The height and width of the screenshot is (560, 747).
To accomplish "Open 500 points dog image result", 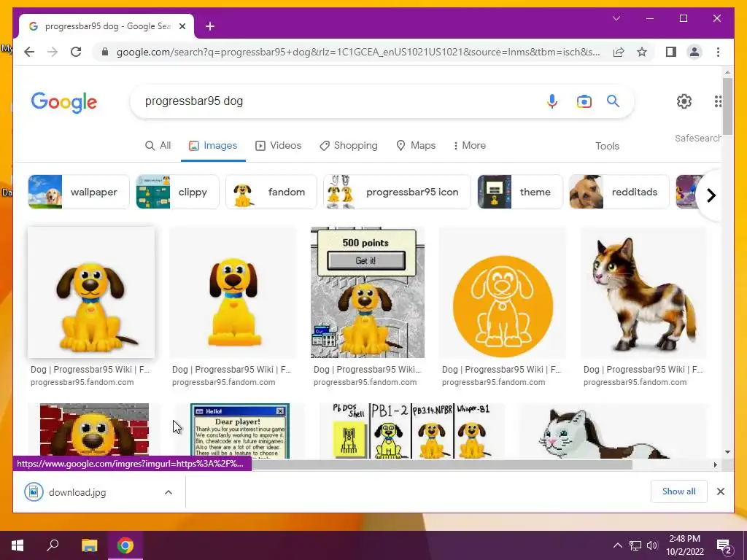I will coord(368,292).
